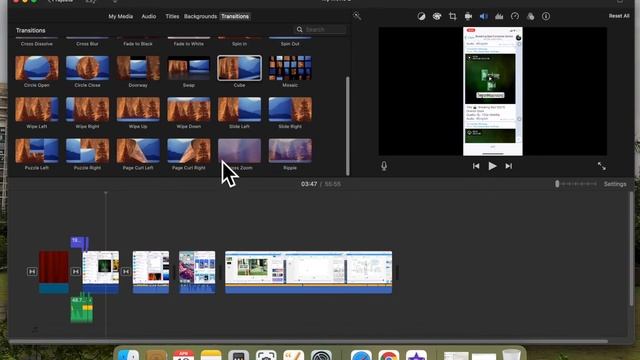The height and width of the screenshot is (360, 640).
Task: Show the clip Information icon
Action: (546, 16)
